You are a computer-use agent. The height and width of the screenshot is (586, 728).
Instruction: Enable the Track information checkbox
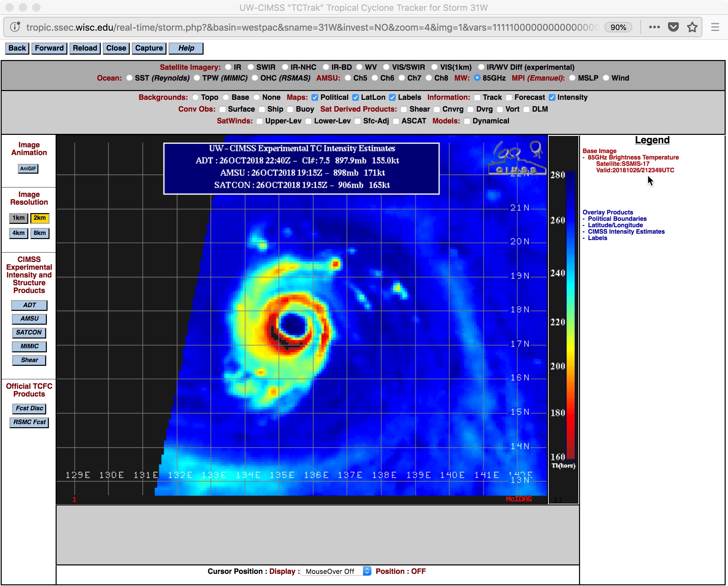[x=477, y=97]
